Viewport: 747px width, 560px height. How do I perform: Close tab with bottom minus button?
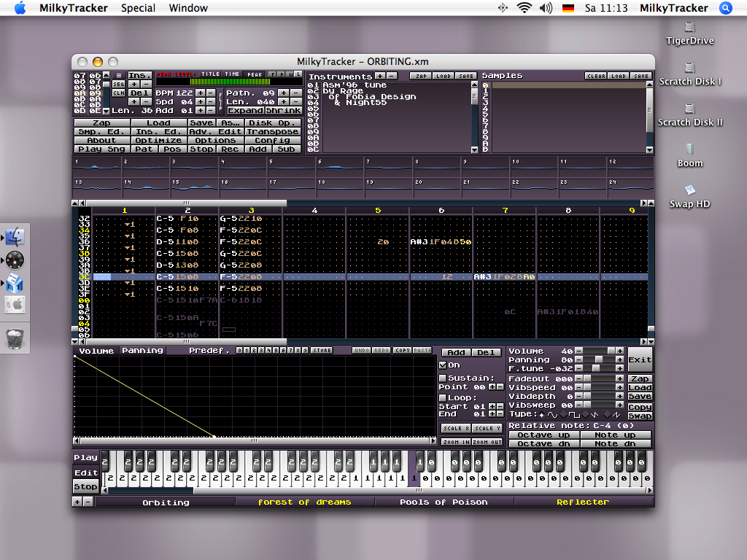click(88, 502)
